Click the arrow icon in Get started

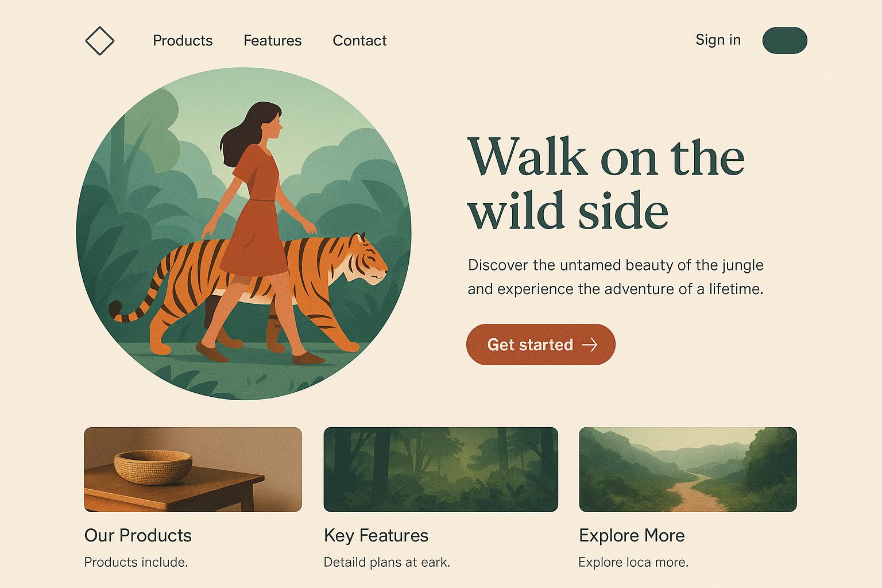click(x=590, y=345)
